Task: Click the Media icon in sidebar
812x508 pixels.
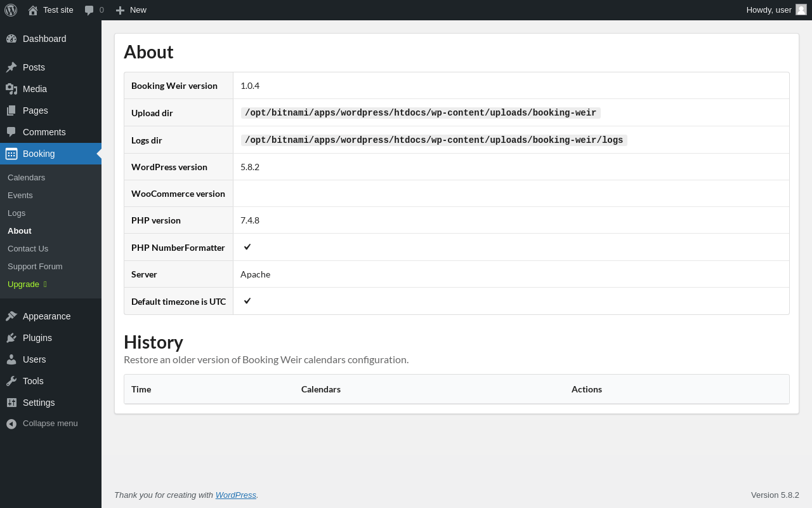Action: 11,89
